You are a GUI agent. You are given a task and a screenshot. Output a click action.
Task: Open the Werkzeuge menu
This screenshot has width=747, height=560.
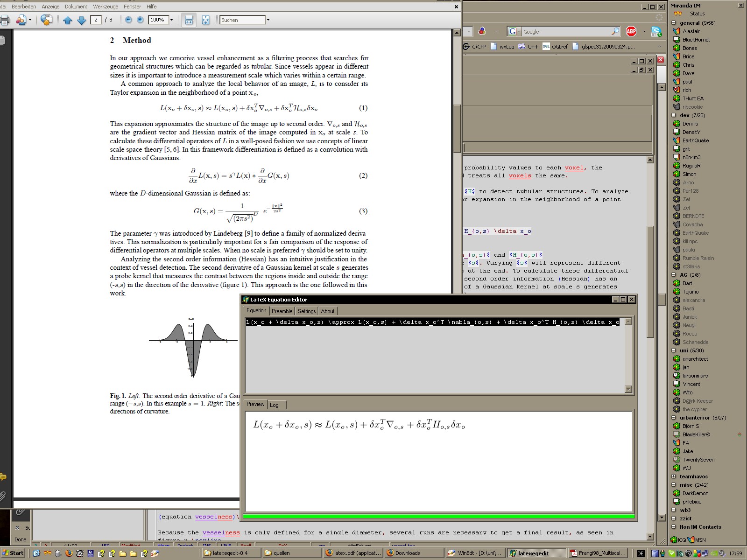(106, 7)
